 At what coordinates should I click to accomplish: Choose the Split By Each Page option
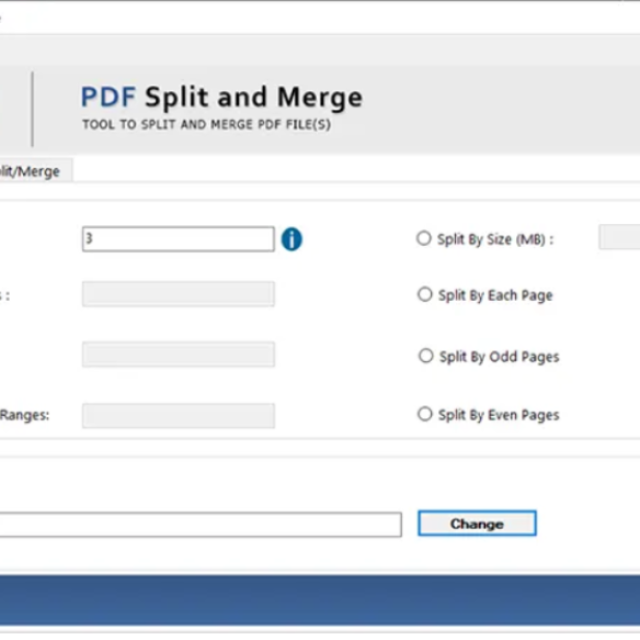425,295
